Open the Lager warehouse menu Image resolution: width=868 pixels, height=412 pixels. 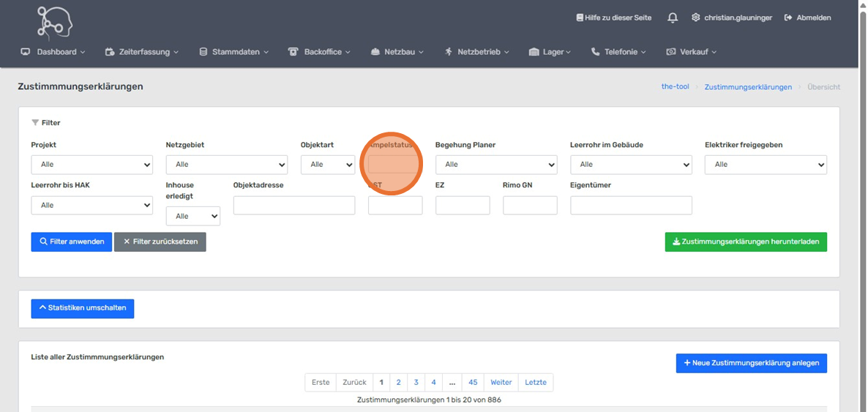click(x=549, y=52)
